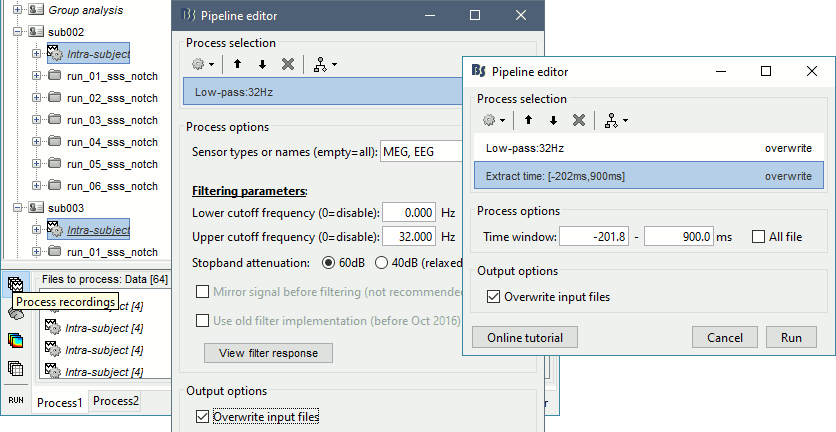Image resolution: width=836 pixels, height=432 pixels.
Task: Select Extract time process row
Action: pyautogui.click(x=648, y=176)
